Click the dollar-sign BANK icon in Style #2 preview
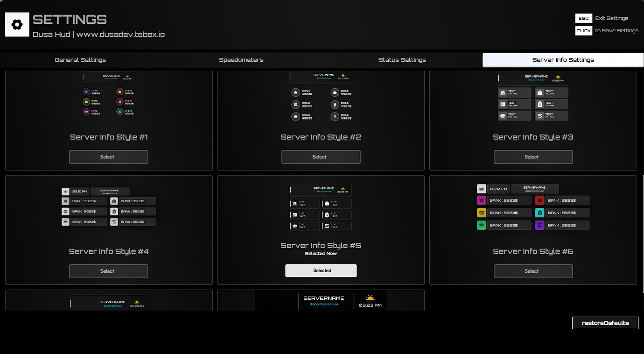The width and height of the screenshot is (644, 354). [x=335, y=116]
